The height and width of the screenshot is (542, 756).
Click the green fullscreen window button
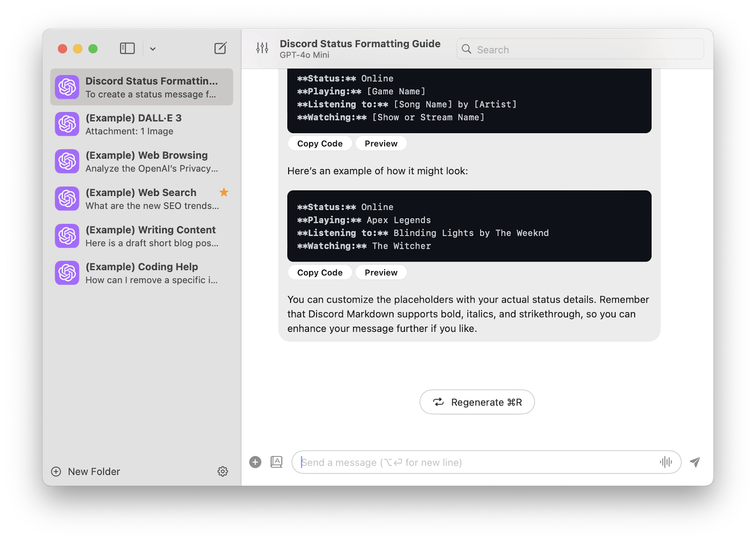93,49
